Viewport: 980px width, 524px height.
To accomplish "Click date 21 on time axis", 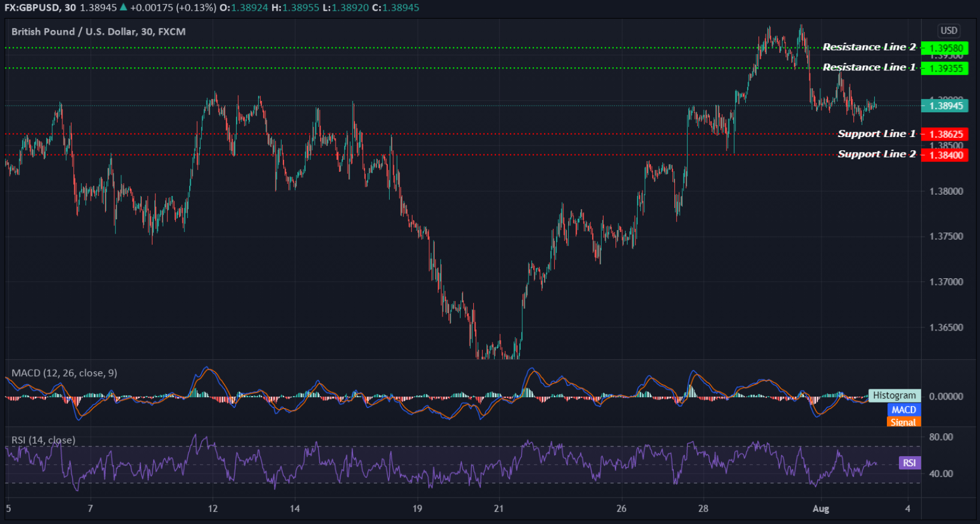I will tap(498, 508).
